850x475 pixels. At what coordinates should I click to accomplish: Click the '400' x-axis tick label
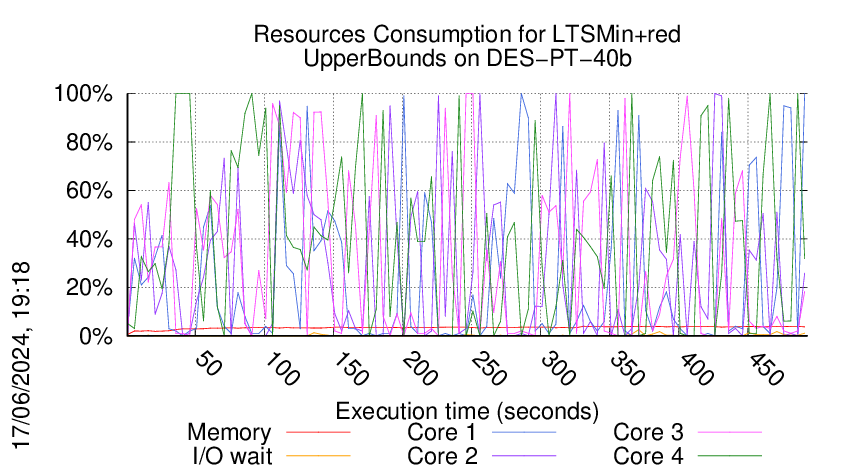coord(696,369)
